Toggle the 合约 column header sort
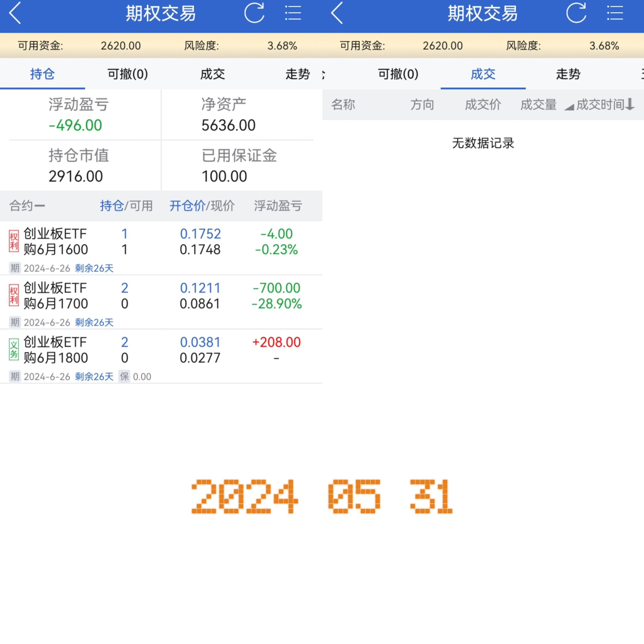This screenshot has height=644, width=644. pyautogui.click(x=27, y=206)
